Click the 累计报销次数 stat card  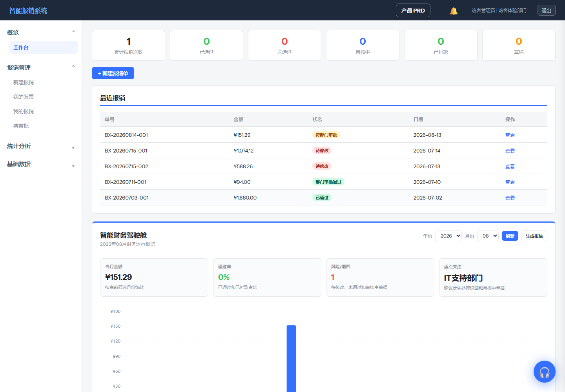[x=128, y=45]
